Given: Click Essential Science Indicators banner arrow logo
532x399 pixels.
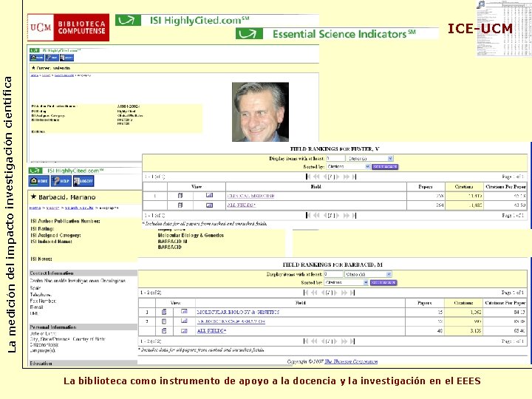Looking at the screenshot, I should click(249, 33).
